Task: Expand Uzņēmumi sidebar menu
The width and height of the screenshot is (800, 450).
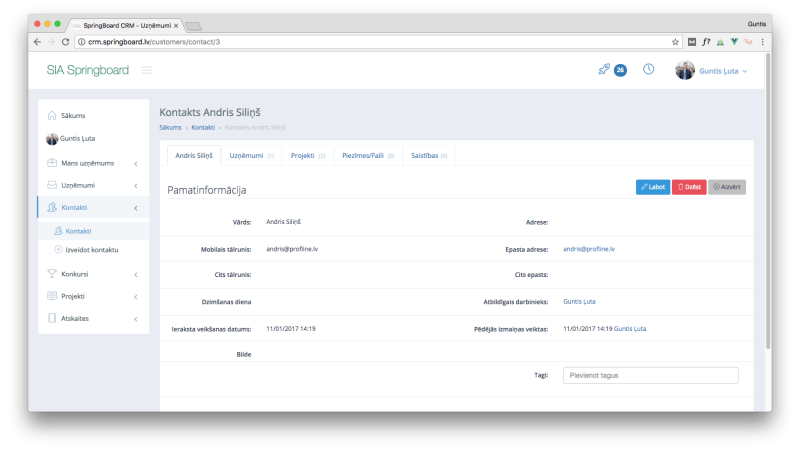Action: [x=93, y=185]
